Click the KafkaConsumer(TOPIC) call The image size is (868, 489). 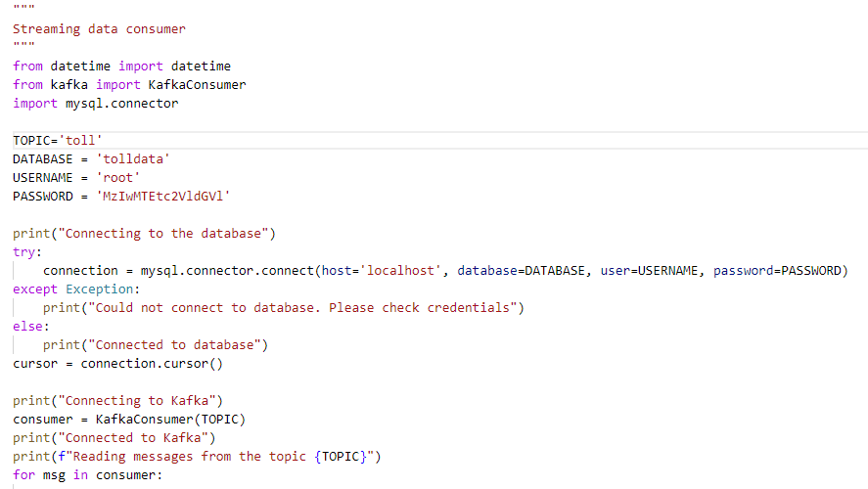[x=170, y=420]
